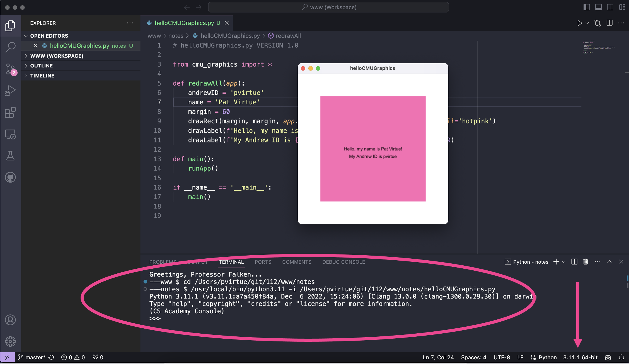Open the Testing flask view
Screen dimensions: 629x364
10,156
